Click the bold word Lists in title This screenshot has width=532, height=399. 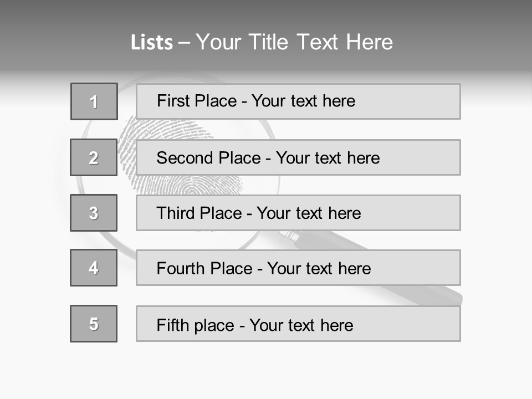coord(152,42)
